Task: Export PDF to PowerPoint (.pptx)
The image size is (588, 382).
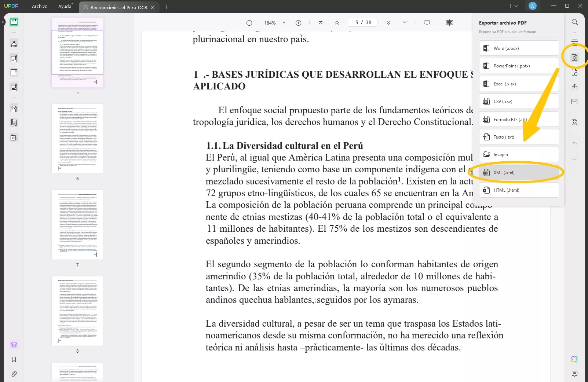Action: pos(519,66)
